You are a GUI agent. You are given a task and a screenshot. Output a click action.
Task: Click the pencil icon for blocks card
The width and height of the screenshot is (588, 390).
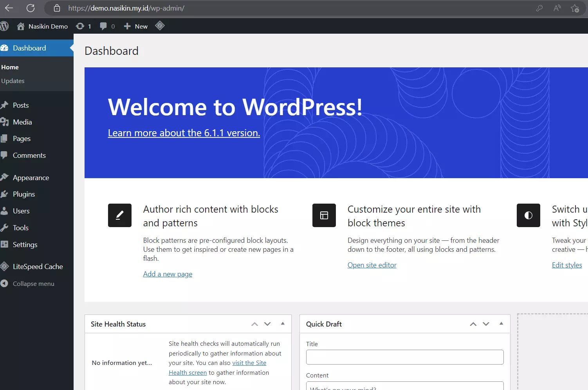pyautogui.click(x=120, y=215)
